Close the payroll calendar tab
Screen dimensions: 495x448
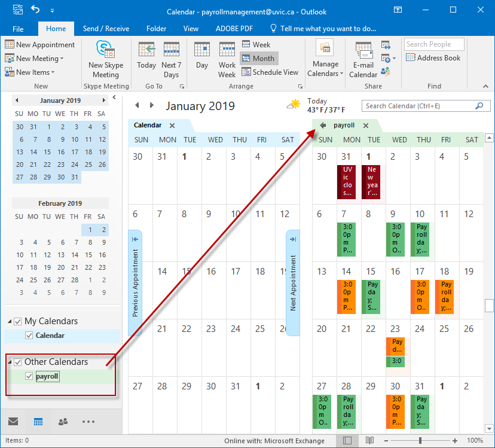pyautogui.click(x=366, y=126)
